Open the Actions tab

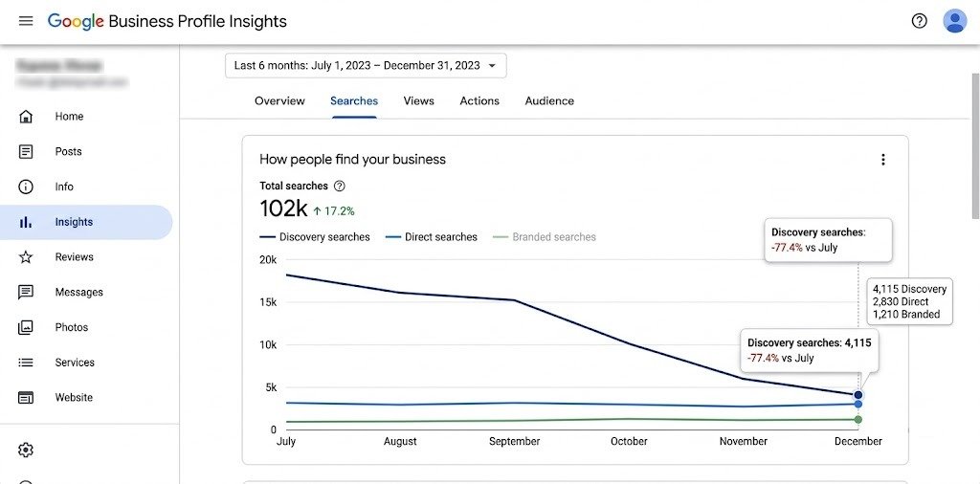pos(479,100)
